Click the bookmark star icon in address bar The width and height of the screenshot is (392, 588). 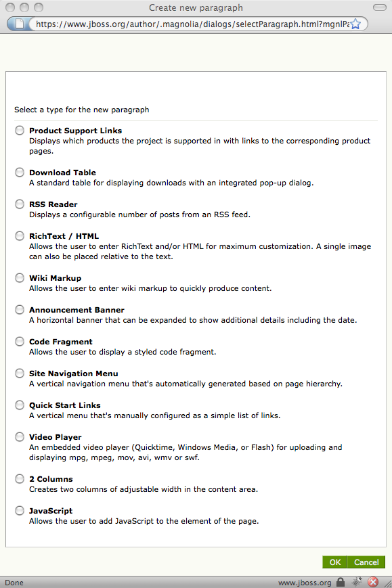click(x=355, y=24)
